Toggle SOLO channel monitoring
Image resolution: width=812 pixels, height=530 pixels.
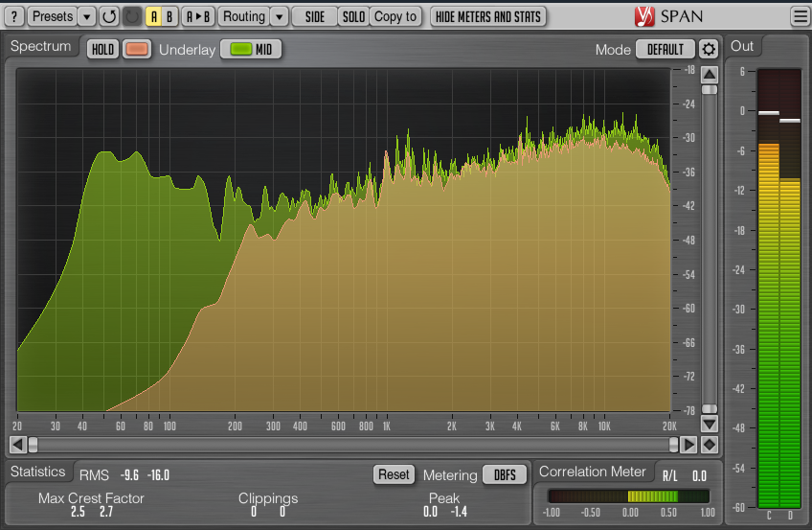[x=353, y=16]
